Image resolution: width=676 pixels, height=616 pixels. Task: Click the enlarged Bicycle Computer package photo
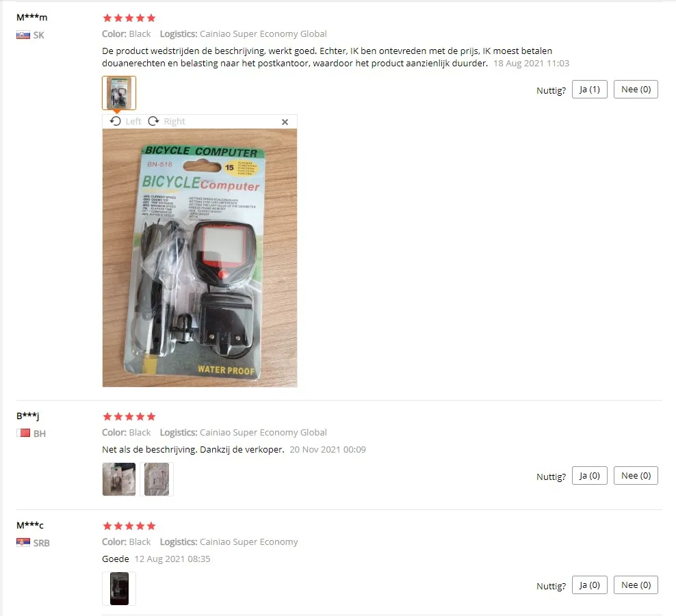(200, 258)
